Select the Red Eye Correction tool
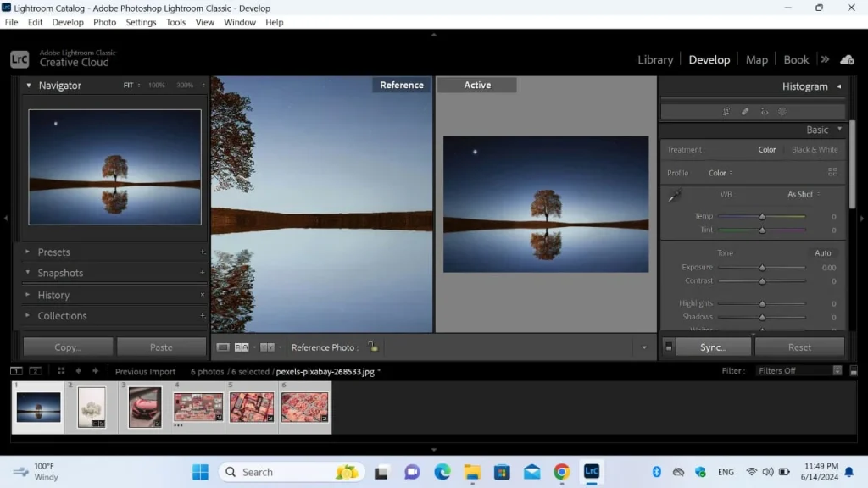868x488 pixels. click(764, 112)
